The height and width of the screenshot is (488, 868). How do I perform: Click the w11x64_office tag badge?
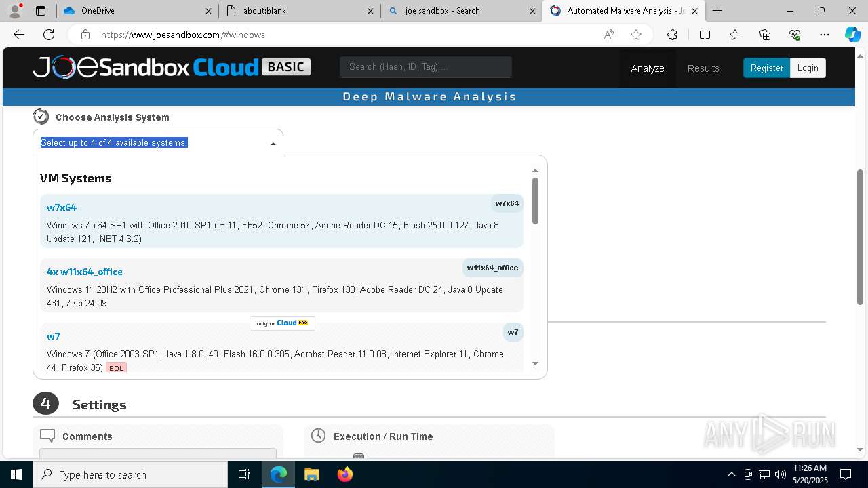coord(492,268)
